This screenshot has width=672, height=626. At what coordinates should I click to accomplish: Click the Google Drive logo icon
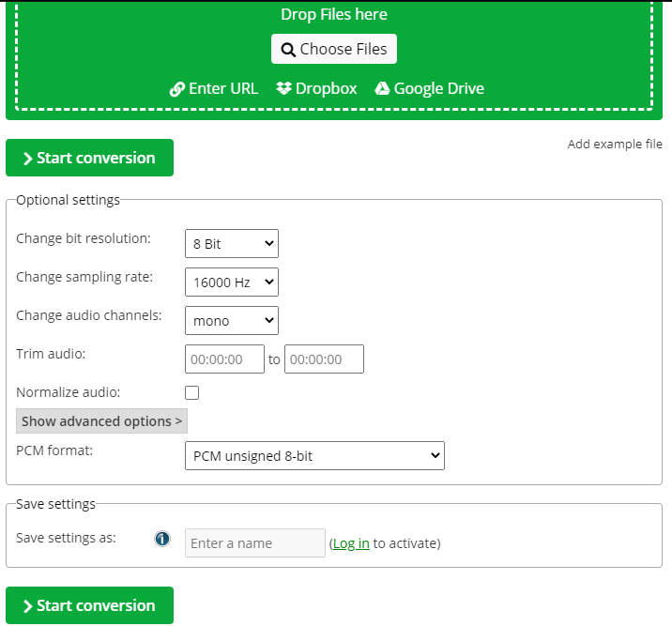click(382, 88)
